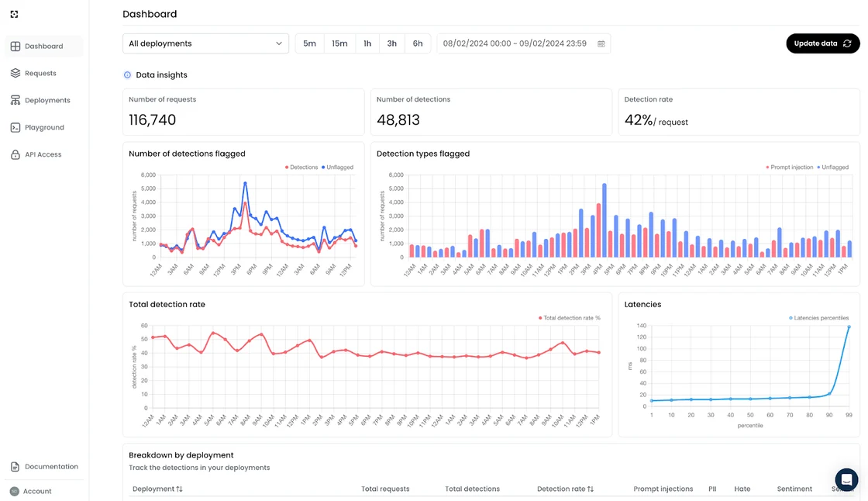This screenshot has height=501, width=868.
Task: Open the Account link in sidebar
Action: tap(37, 491)
